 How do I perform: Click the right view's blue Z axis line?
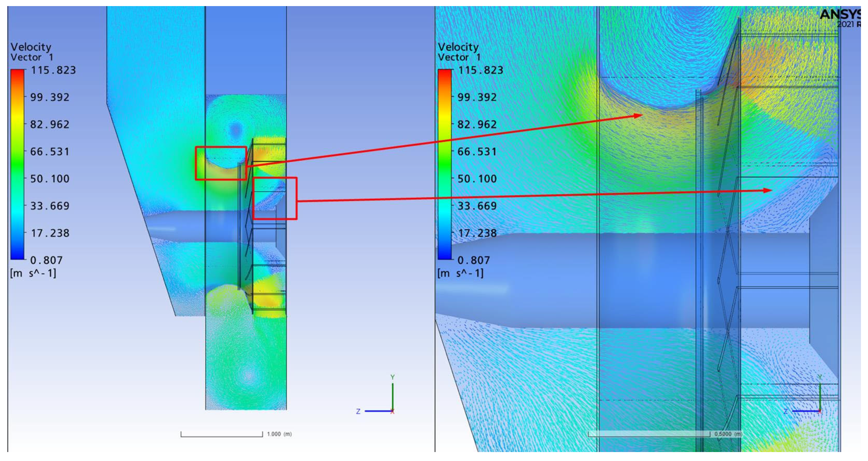coord(805,411)
